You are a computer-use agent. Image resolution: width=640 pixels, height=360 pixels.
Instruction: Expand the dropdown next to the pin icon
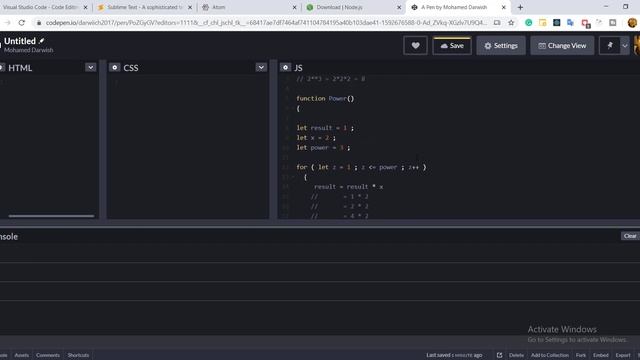[625, 46]
